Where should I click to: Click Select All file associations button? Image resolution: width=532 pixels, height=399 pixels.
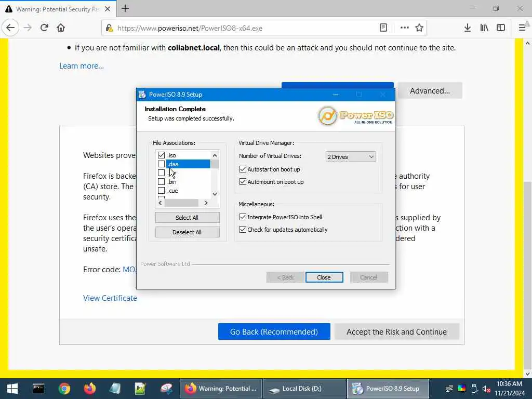tap(187, 218)
